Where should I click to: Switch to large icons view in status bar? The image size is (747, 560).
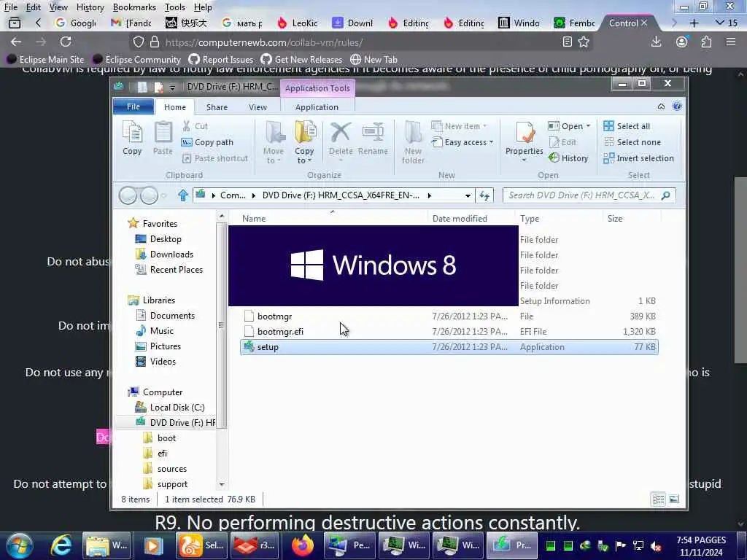click(x=673, y=499)
